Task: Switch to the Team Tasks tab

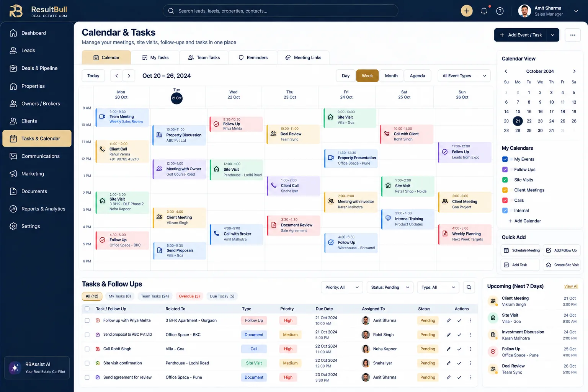Action: [x=204, y=57]
